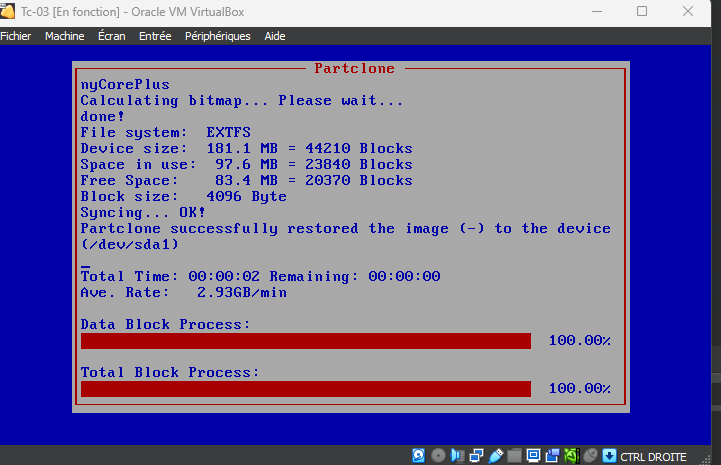The image size is (721, 465).
Task: Click the 'Space in use: 97.6 MB' line
Action: pyautogui.click(x=246, y=165)
